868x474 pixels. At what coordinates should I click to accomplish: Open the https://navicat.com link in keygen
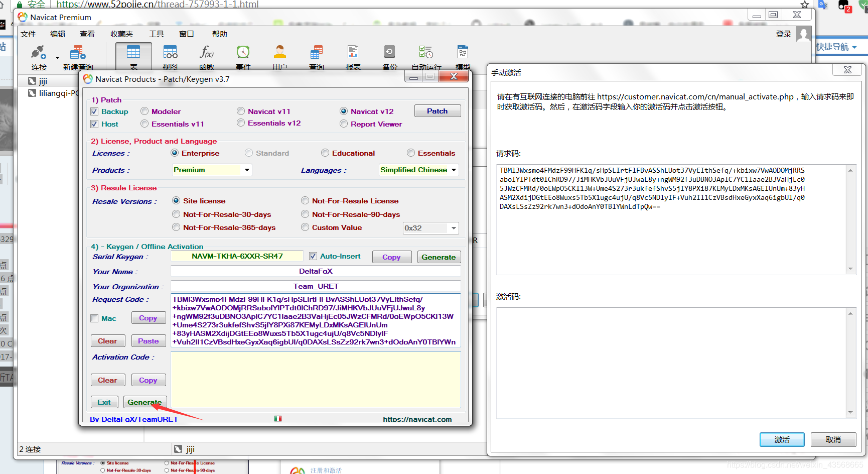tap(417, 419)
